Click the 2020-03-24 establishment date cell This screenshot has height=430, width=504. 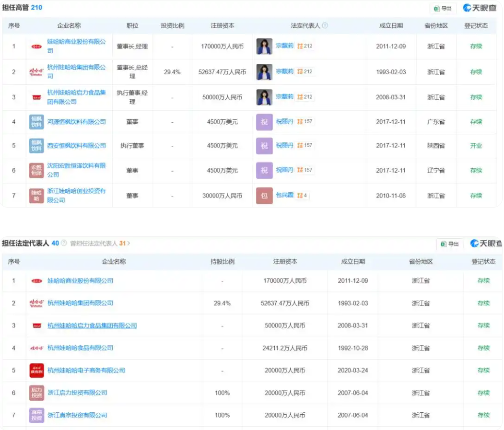353,371
